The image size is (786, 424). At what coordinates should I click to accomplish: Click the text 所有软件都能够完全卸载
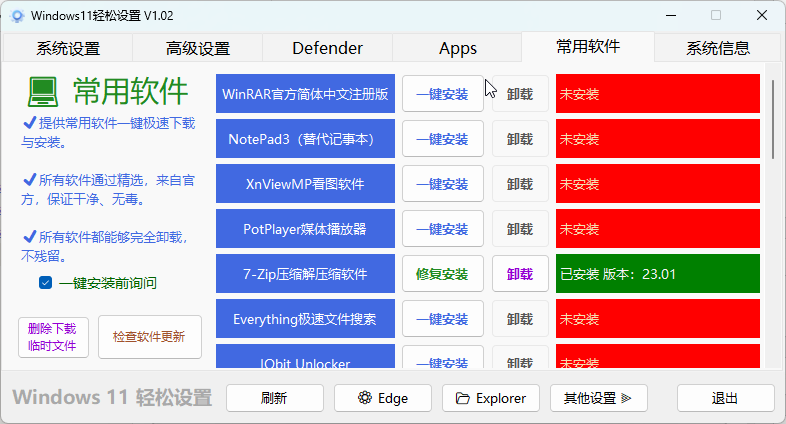click(x=105, y=246)
